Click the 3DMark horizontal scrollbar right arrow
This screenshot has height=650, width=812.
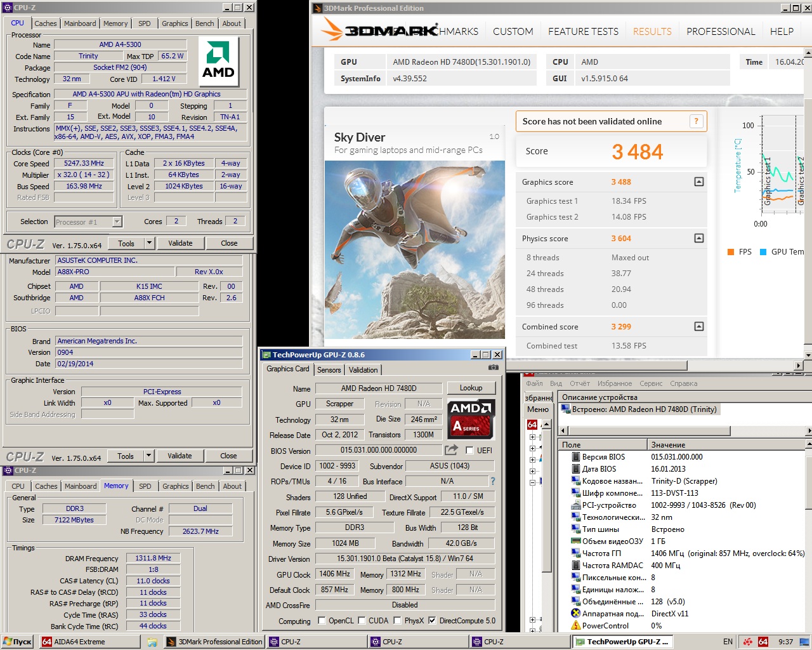(x=799, y=365)
